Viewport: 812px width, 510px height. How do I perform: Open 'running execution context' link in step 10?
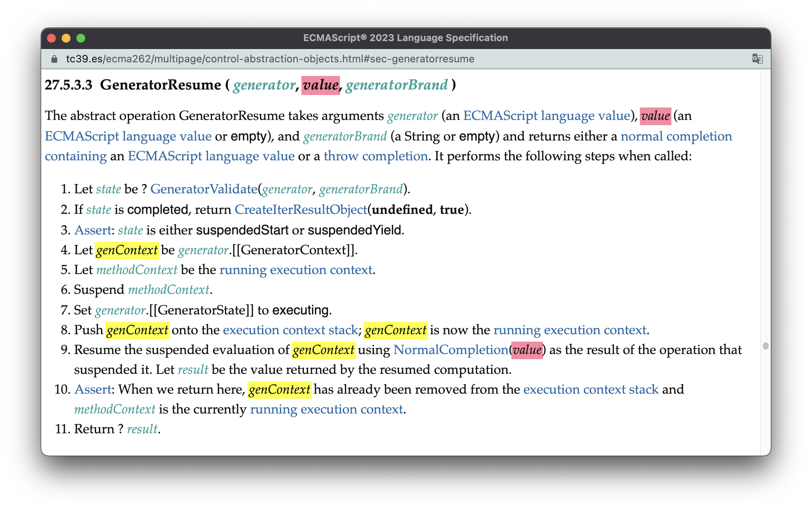coord(327,409)
